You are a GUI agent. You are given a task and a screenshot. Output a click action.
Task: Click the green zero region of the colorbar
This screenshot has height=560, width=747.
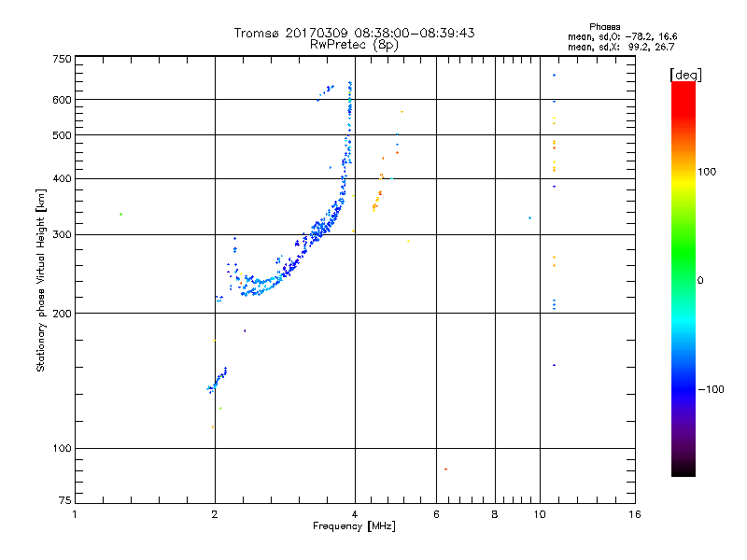pos(684,280)
